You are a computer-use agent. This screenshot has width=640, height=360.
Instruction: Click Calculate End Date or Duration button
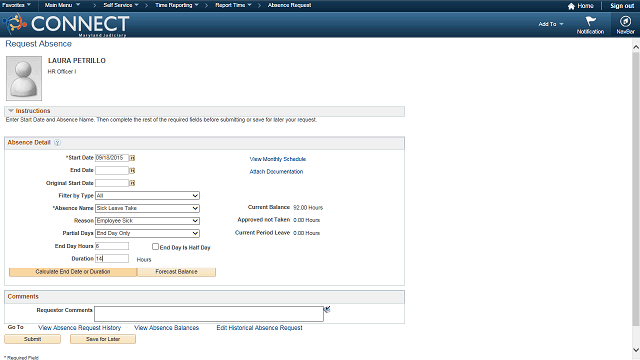coord(73,272)
